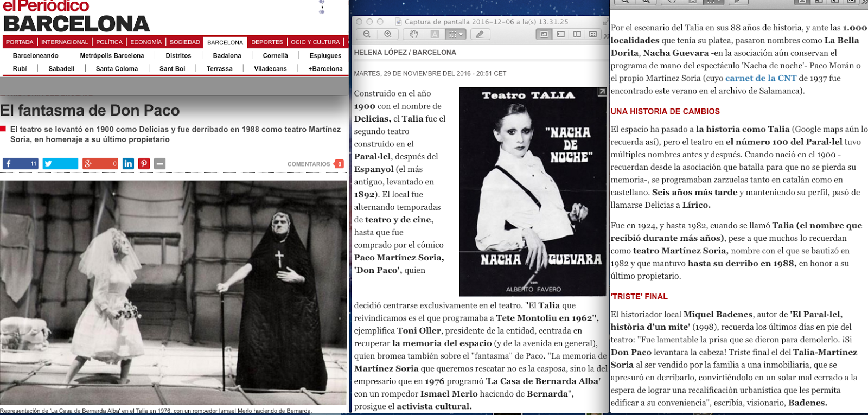Click the Bernarda Alba stage photograph
Screen dimensions: 868x415
(x=174, y=293)
